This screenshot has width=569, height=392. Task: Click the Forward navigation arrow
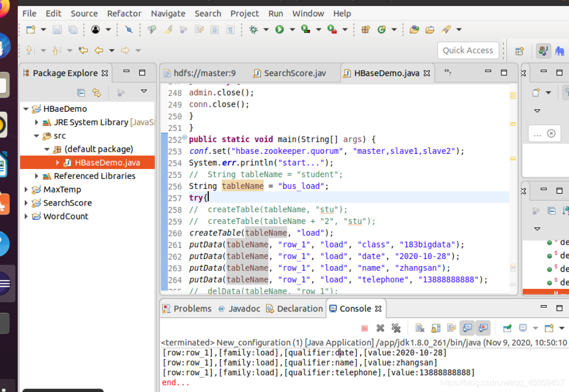click(x=125, y=50)
